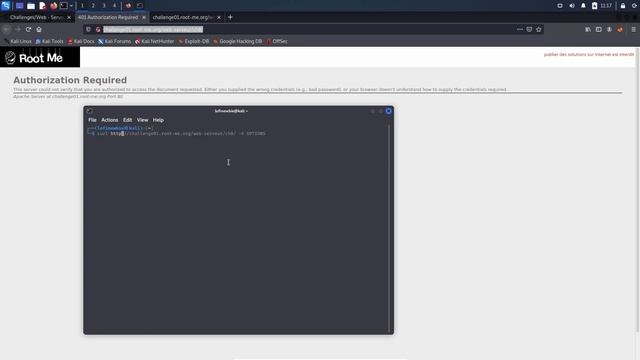Click the highlighted URL in address bar

153,29
